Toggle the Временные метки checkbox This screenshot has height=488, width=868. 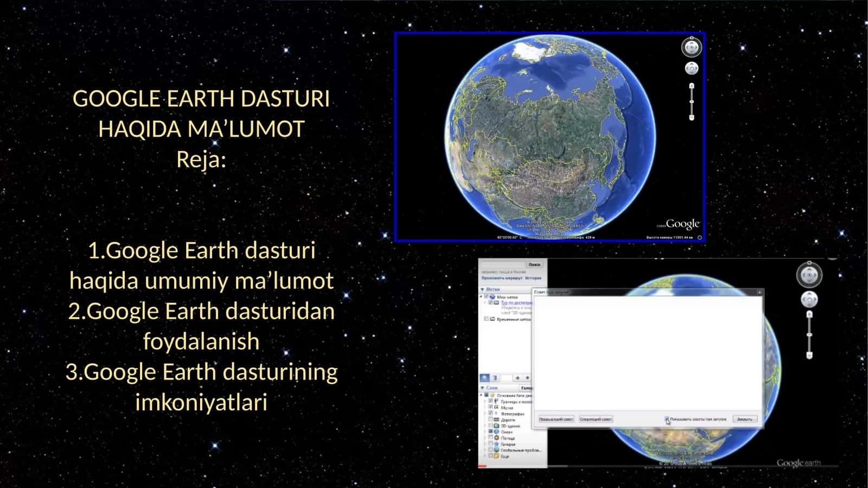pos(486,319)
